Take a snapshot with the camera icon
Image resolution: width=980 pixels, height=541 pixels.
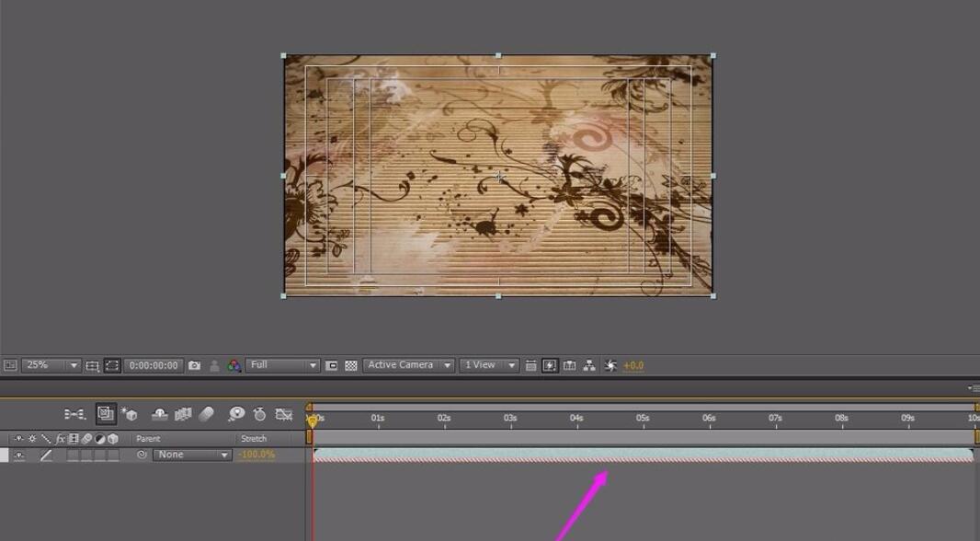pyautogui.click(x=194, y=365)
